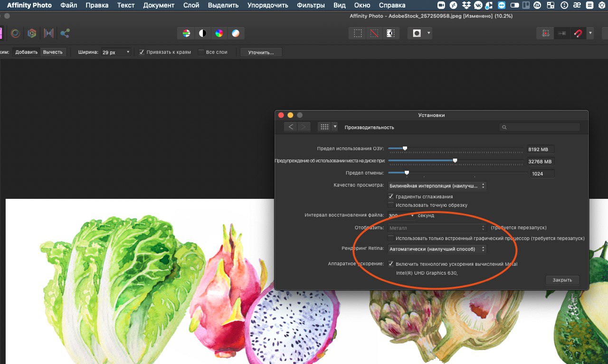Show all preferences grid icon
Image resolution: width=608 pixels, height=364 pixels.
[x=324, y=127]
